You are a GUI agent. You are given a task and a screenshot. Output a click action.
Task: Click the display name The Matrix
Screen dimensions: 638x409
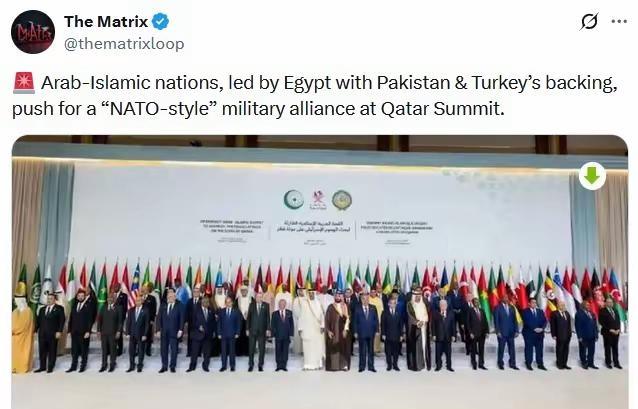click(106, 22)
